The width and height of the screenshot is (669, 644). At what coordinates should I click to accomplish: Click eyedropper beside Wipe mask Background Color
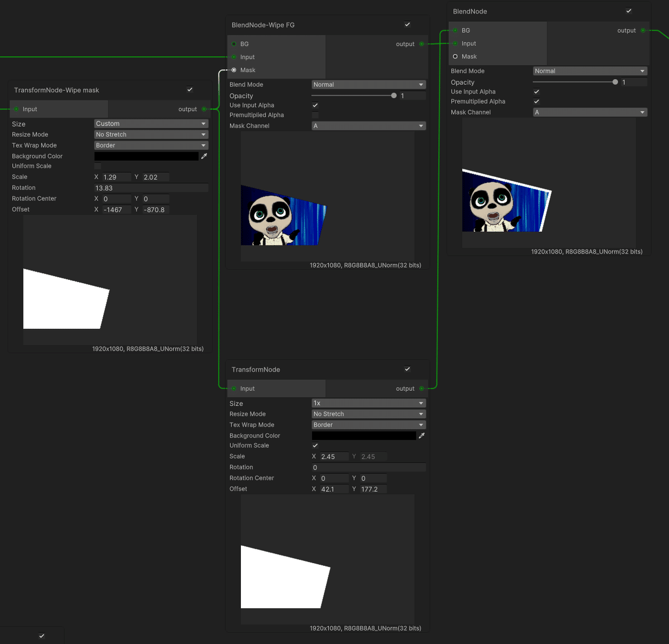(204, 156)
